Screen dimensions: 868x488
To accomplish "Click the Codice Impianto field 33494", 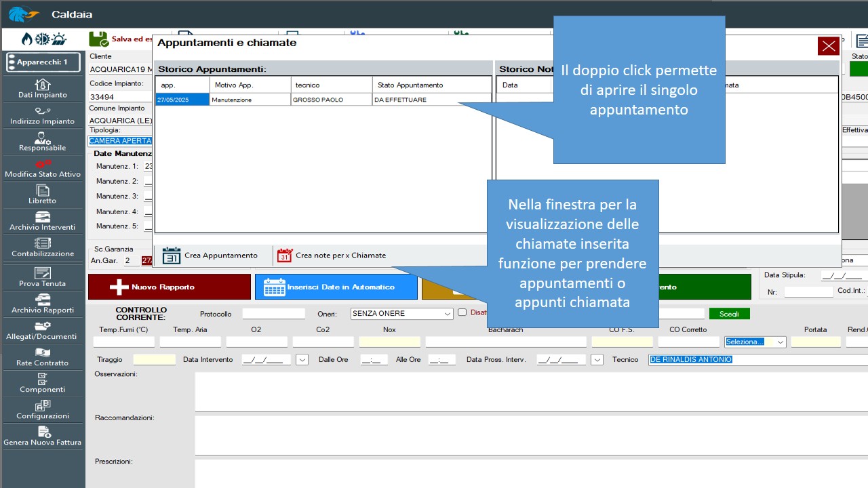I will point(120,97).
